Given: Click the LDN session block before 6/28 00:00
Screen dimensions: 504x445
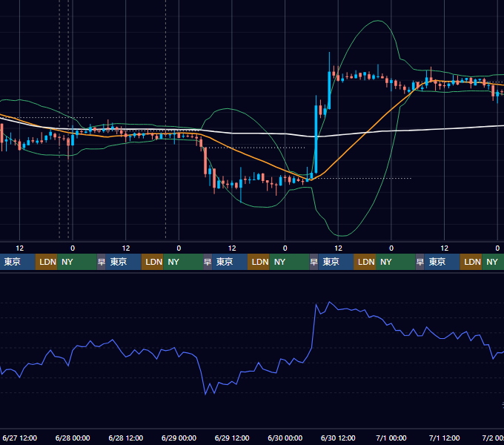Looking at the screenshot, I should pyautogui.click(x=46, y=262).
